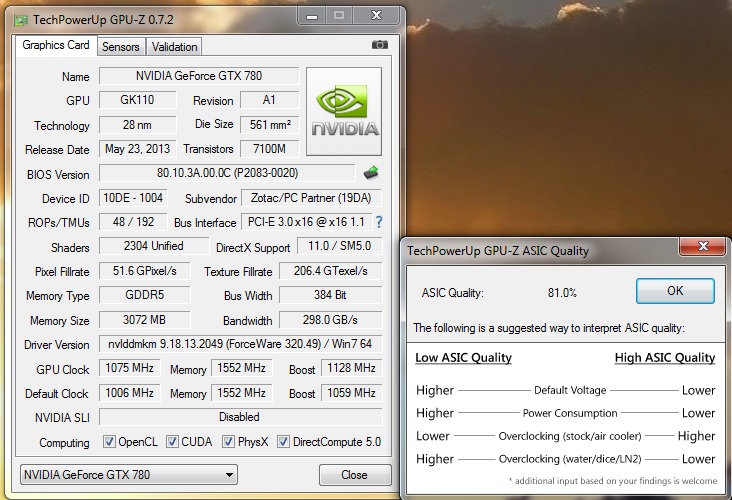Click the Overclocking (water/dice/LN2) label
This screenshot has height=500, width=732.
coord(570,459)
